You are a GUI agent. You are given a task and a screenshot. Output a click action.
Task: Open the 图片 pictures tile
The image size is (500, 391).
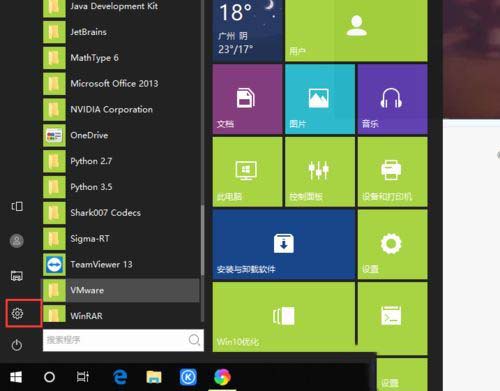click(x=320, y=99)
